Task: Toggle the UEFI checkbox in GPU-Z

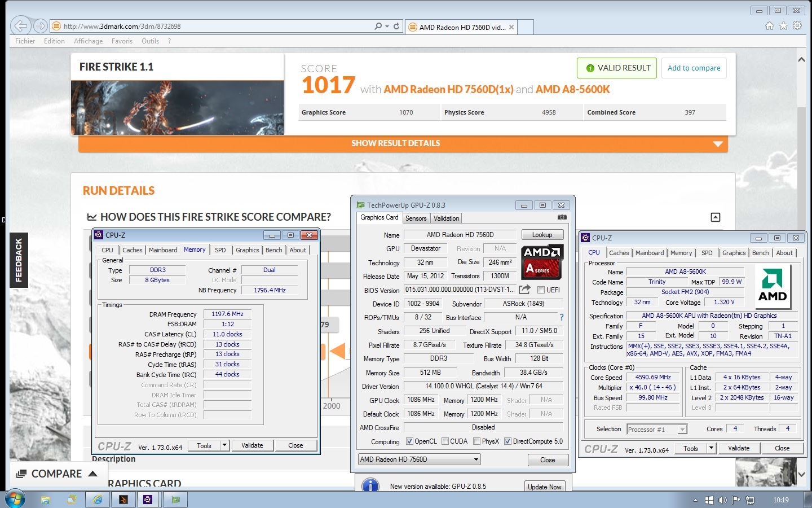Action: (541, 290)
